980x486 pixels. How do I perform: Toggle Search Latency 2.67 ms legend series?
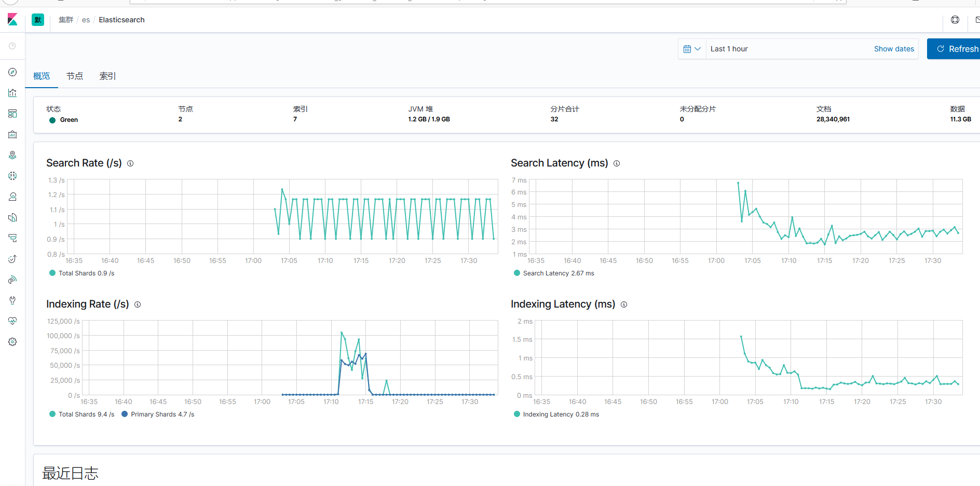click(x=554, y=273)
